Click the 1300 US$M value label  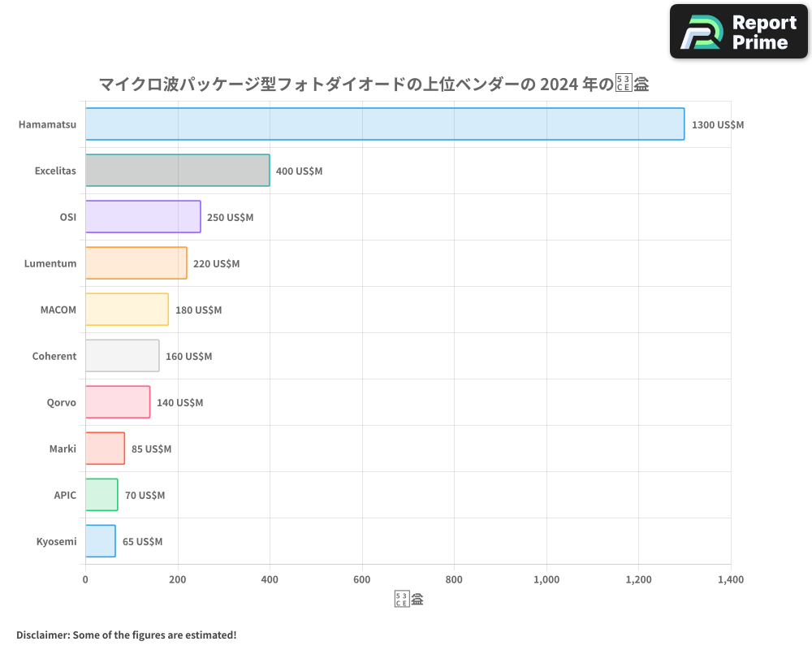(718, 124)
